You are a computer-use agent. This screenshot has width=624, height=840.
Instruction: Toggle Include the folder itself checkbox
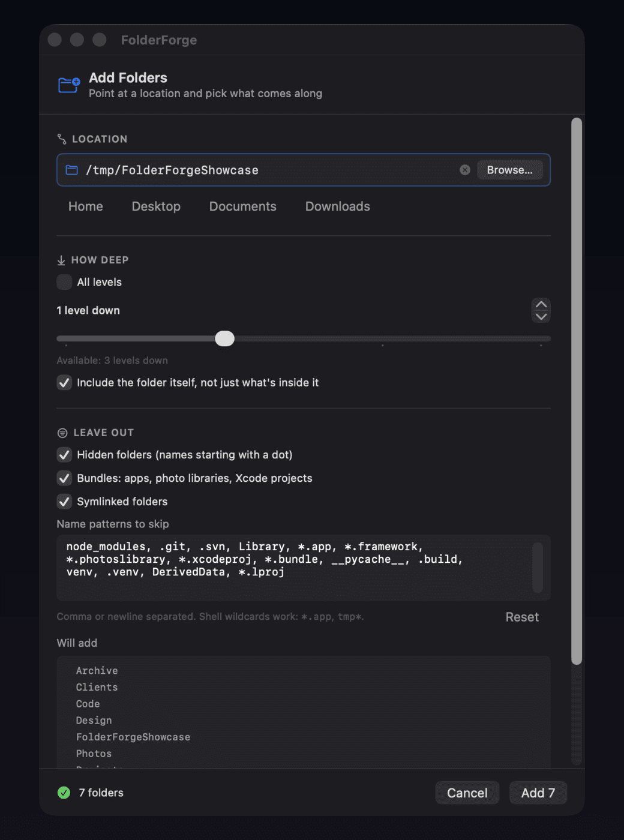tap(64, 383)
